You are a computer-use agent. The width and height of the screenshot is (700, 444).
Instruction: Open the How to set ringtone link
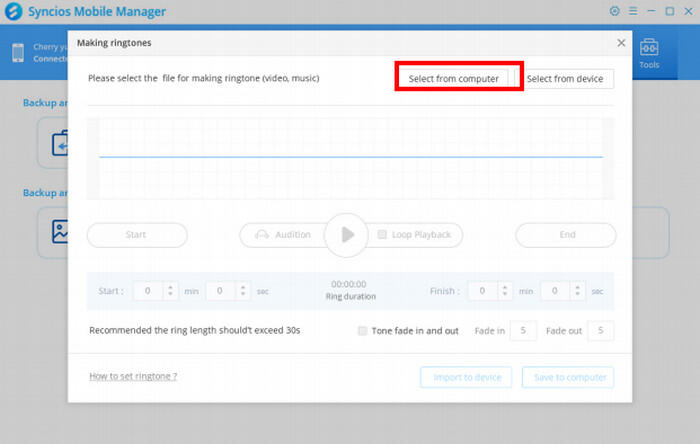point(133,376)
